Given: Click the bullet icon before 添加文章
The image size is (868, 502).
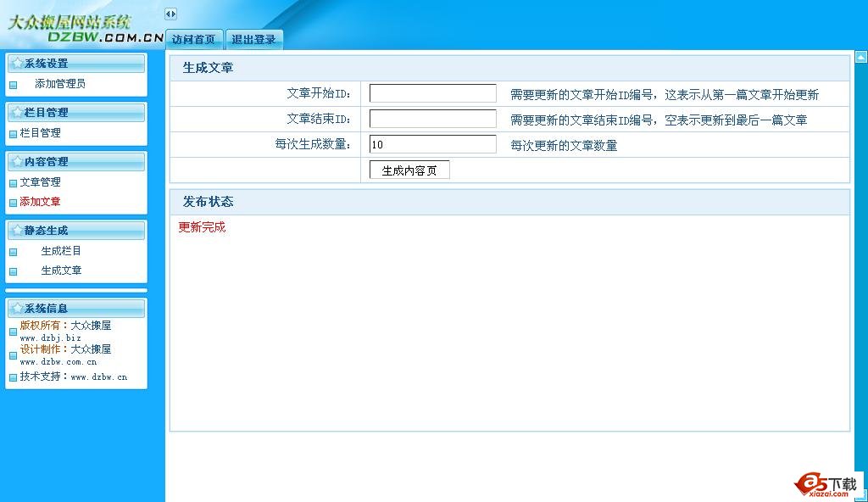Looking at the screenshot, I should click(14, 204).
